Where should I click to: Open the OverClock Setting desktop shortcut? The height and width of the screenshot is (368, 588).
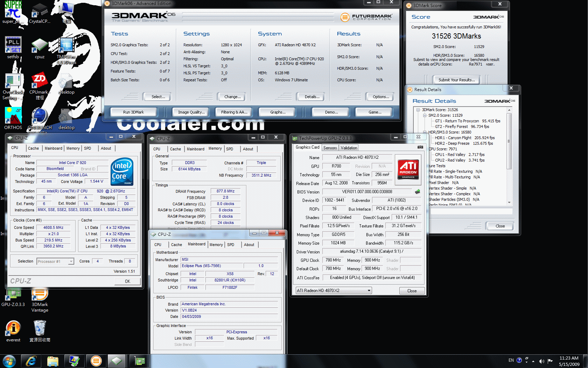click(x=13, y=86)
